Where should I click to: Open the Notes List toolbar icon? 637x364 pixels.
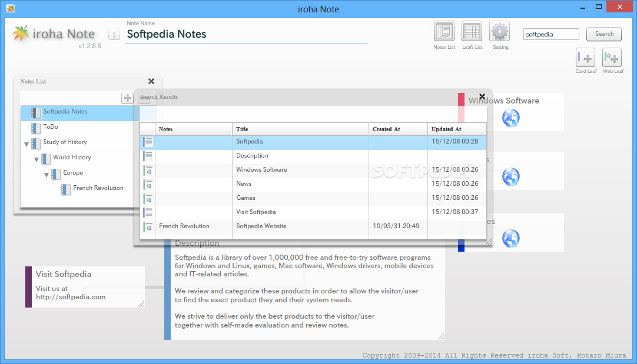pos(444,31)
